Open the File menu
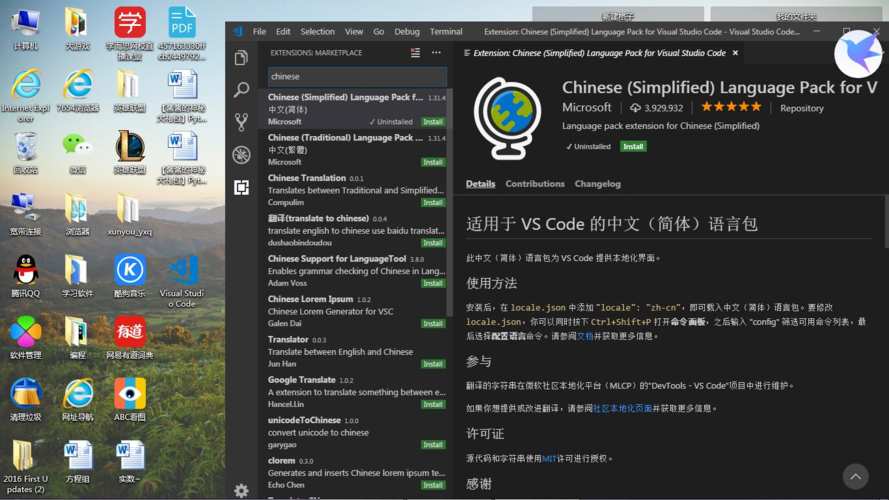This screenshot has height=500, width=889. pos(259,32)
